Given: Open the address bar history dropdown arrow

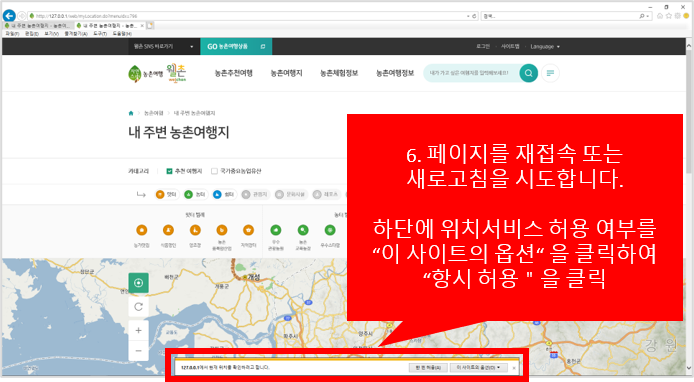Looking at the screenshot, I should [x=468, y=16].
